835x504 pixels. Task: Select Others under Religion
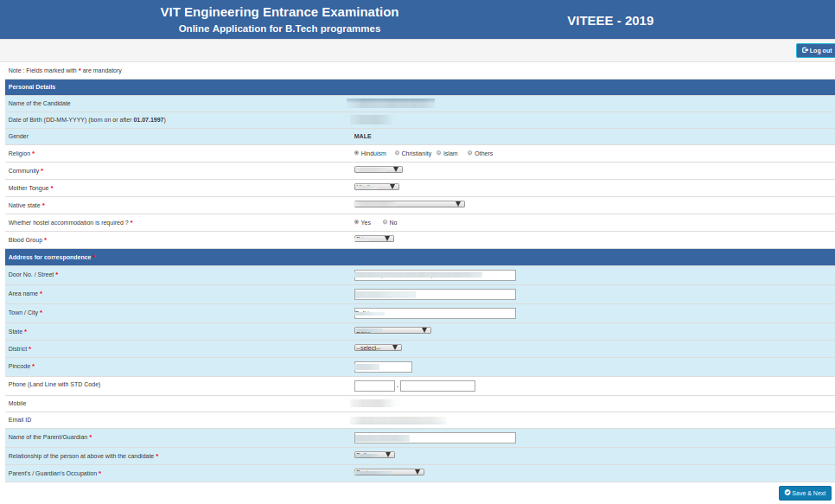[x=468, y=152]
